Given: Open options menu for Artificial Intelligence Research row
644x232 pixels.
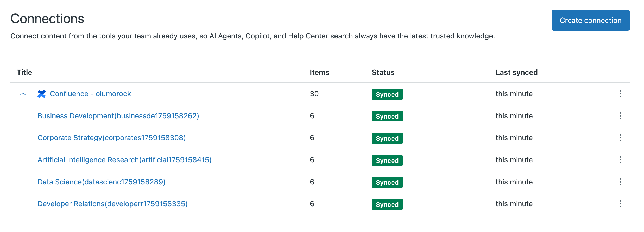Looking at the screenshot, I should [x=620, y=160].
